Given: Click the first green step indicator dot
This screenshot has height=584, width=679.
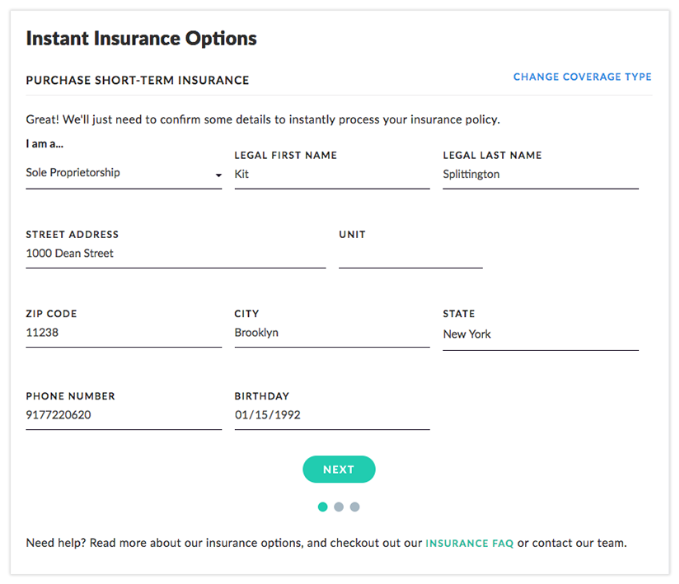Looking at the screenshot, I should 322,507.
